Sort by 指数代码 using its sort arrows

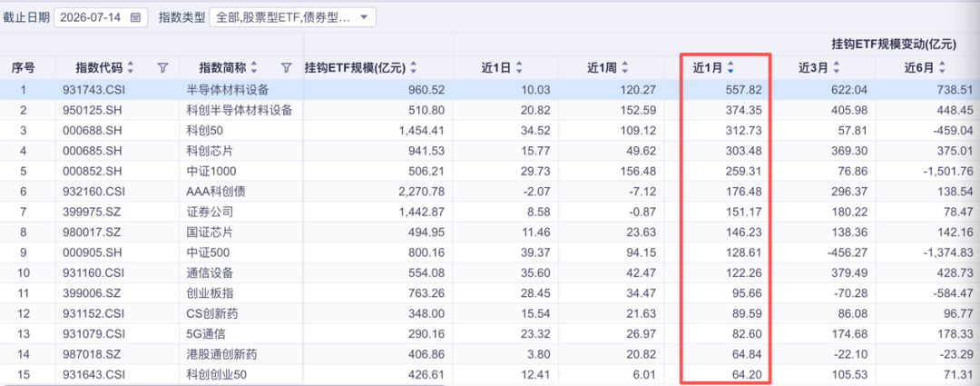click(x=131, y=67)
